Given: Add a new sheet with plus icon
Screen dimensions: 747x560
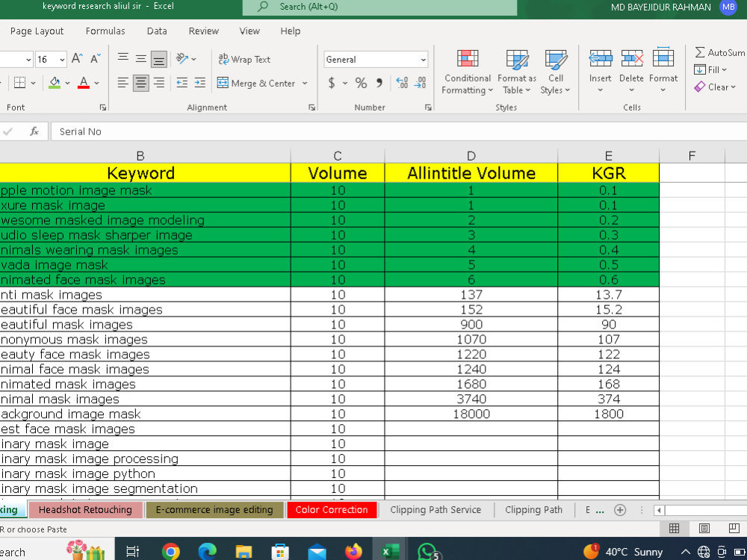Looking at the screenshot, I should (x=620, y=510).
